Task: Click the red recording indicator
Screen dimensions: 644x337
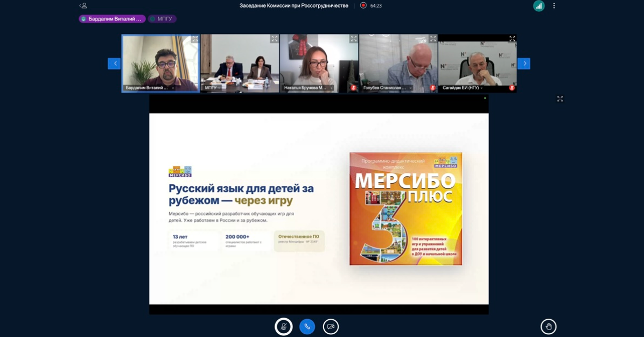Action: (x=363, y=5)
